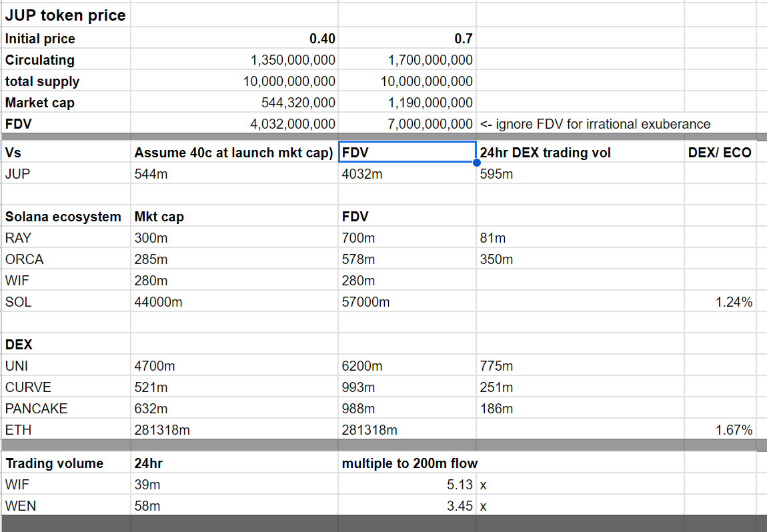Select the 1.24% DEX/ECO cell

point(720,302)
